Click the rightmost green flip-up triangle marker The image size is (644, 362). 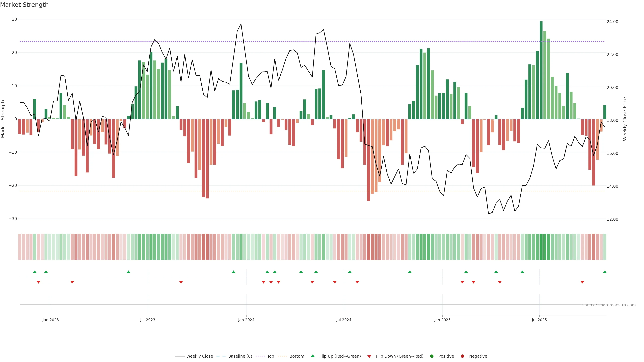604,272
